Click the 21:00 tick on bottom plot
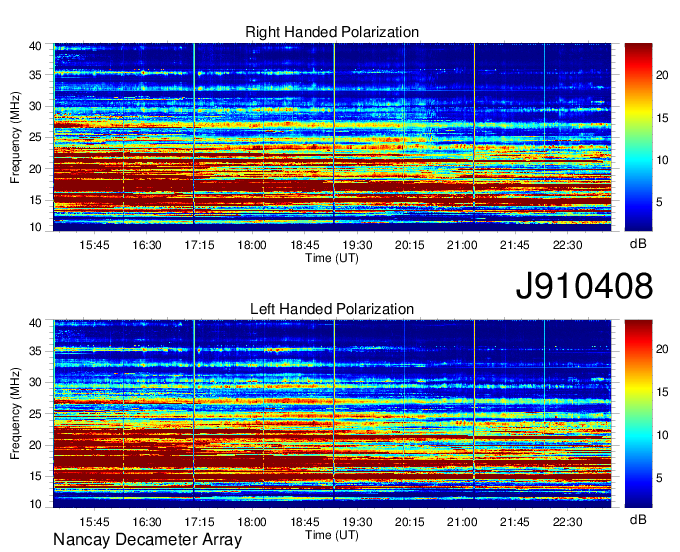The width and height of the screenshot is (680, 552). pos(462,522)
